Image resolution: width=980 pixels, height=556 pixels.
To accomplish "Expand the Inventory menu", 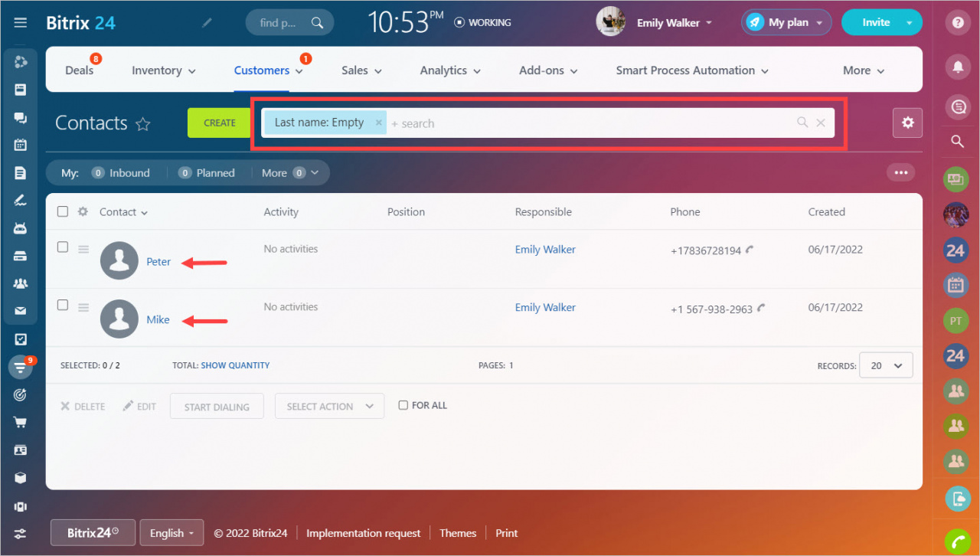I will coord(164,70).
